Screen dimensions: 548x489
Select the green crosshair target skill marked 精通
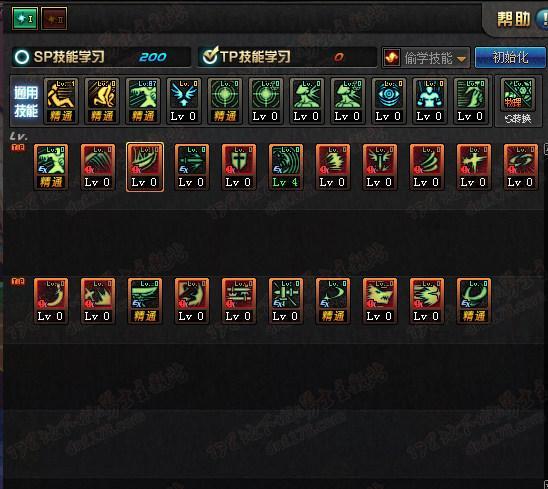point(225,101)
